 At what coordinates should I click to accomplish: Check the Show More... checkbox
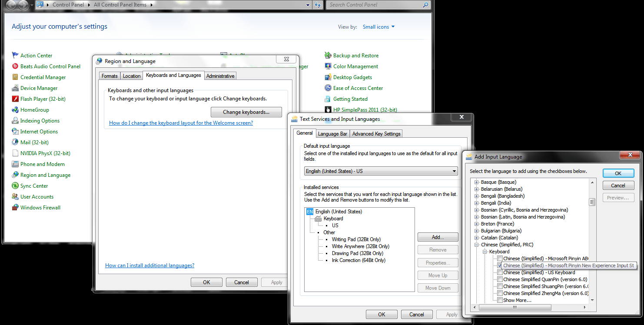[500, 300]
